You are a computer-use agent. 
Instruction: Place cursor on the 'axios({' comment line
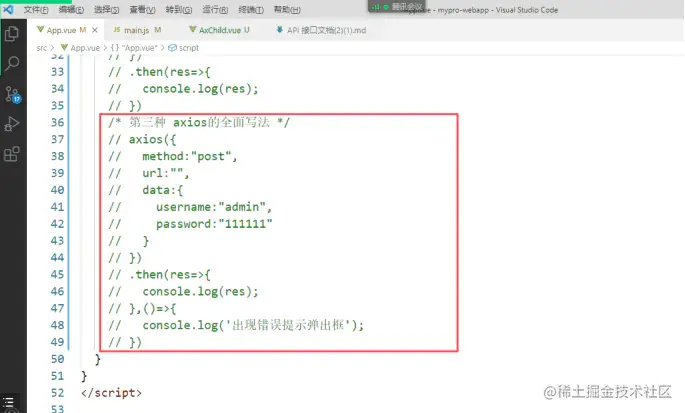142,140
